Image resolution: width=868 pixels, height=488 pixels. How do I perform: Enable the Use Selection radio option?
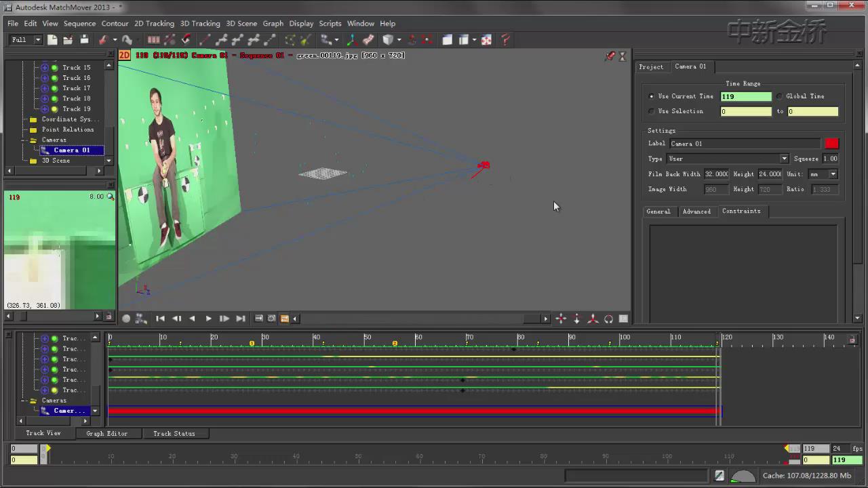(x=652, y=111)
